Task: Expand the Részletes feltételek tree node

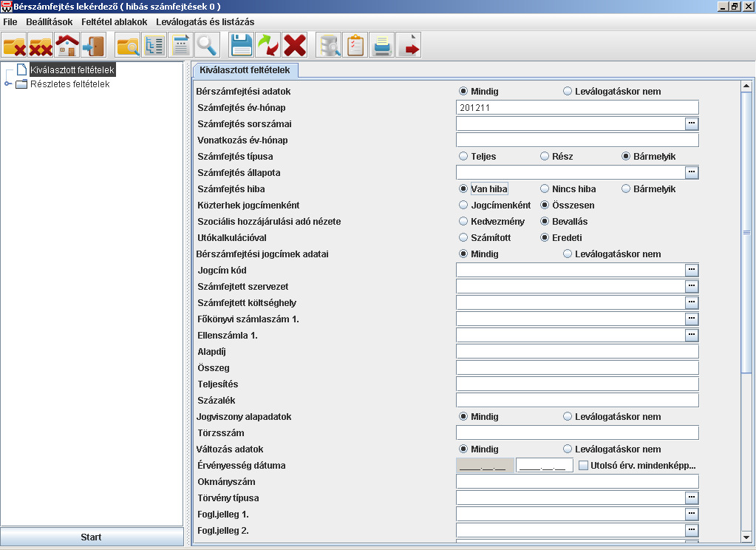Action: pos(7,84)
